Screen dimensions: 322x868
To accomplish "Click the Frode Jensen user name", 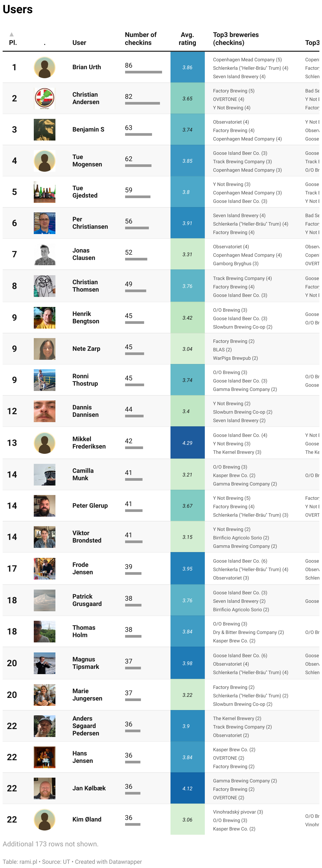I will click(83, 568).
